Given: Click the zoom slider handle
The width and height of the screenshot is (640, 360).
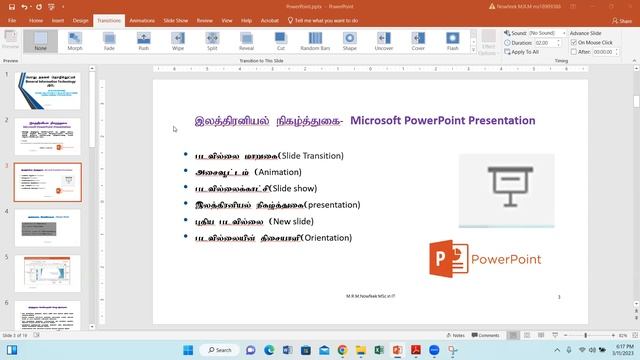Looking at the screenshot, I should [585, 335].
